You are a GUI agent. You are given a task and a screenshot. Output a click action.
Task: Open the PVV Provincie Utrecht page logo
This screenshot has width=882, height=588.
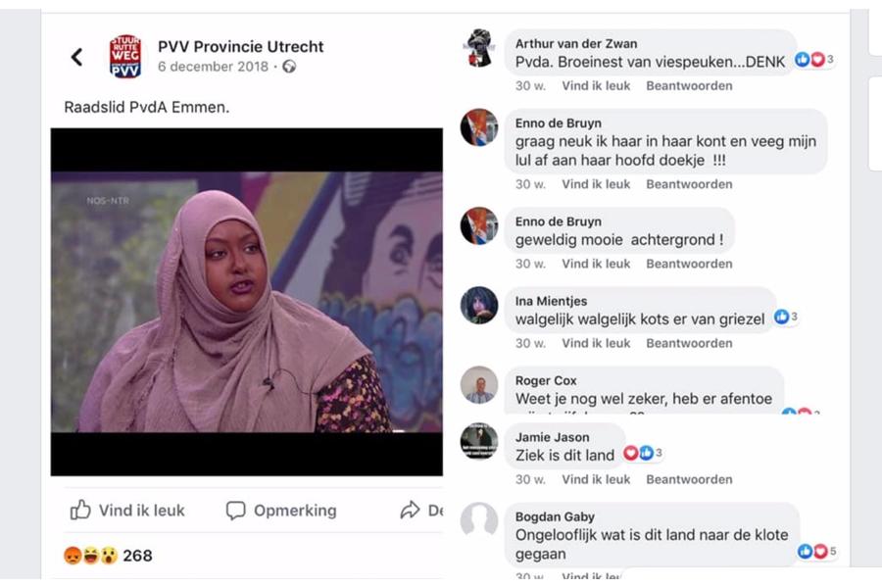tap(124, 56)
